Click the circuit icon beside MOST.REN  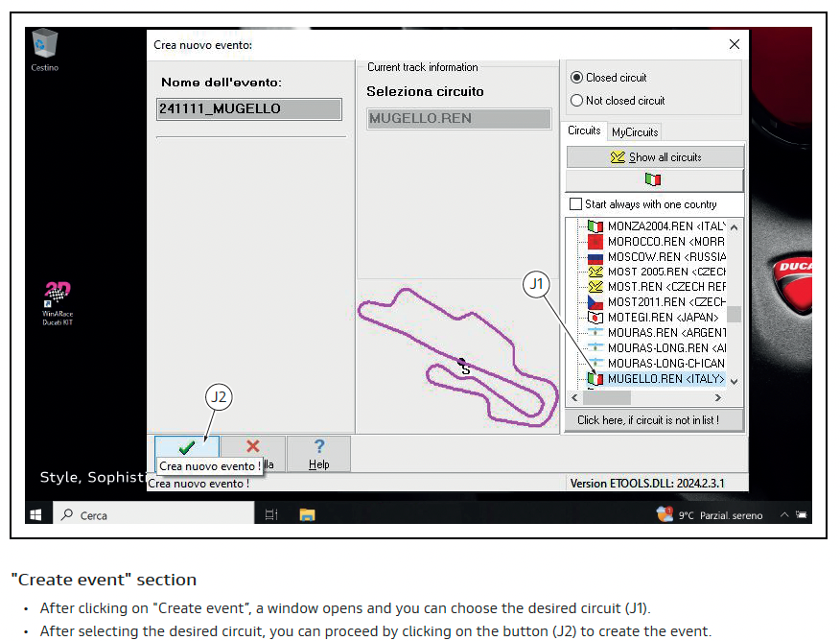(x=595, y=287)
